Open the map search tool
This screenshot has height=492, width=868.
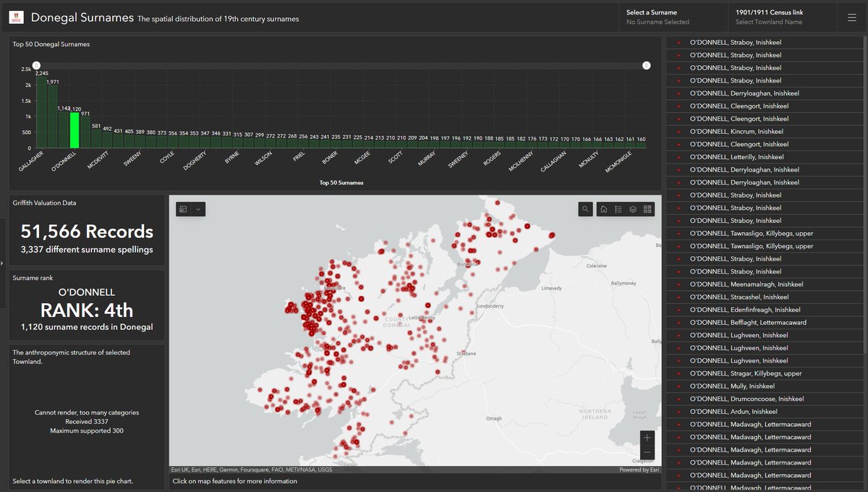(x=585, y=209)
